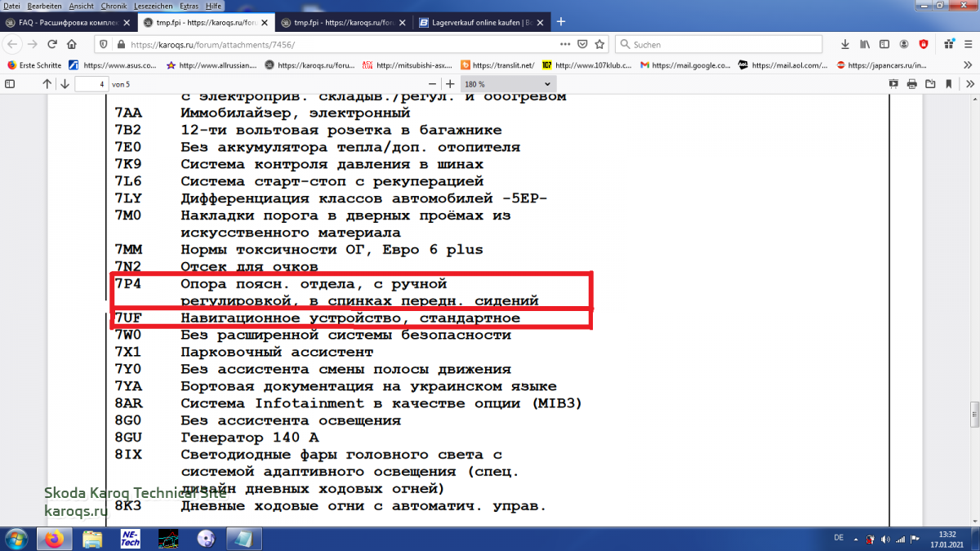Click the PDF zoom in plus button
980x551 pixels.
449,83
